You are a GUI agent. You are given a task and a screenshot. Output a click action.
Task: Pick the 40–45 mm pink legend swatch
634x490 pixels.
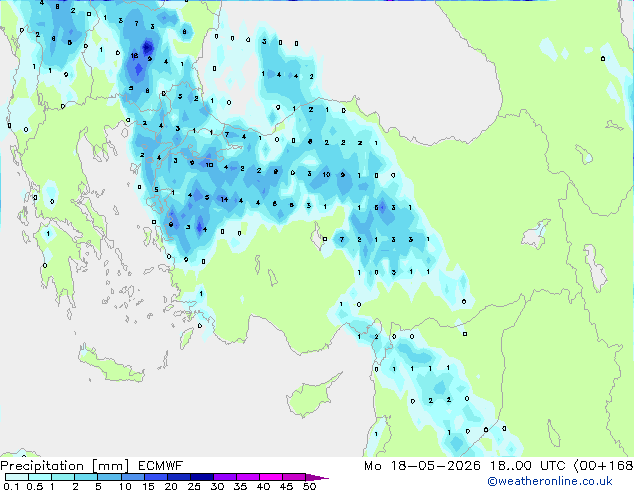(x=270, y=477)
